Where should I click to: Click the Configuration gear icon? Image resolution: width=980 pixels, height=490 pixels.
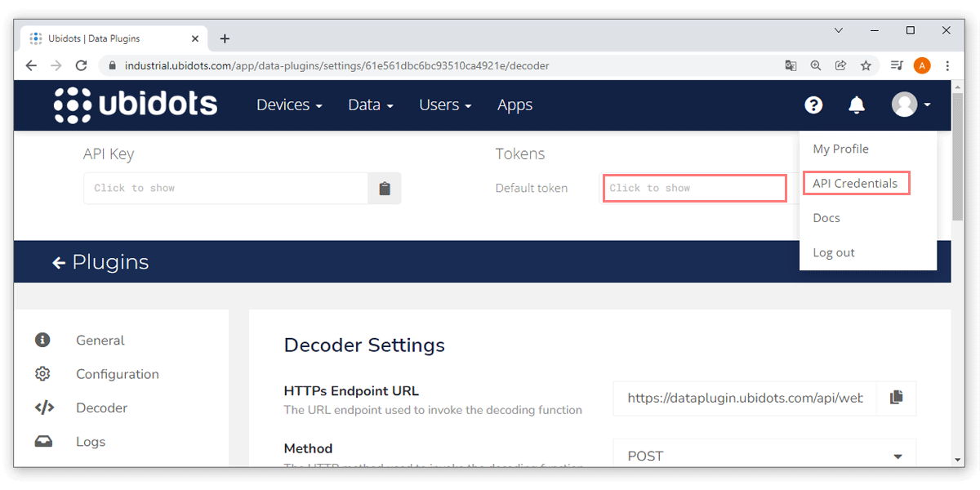[42, 374]
